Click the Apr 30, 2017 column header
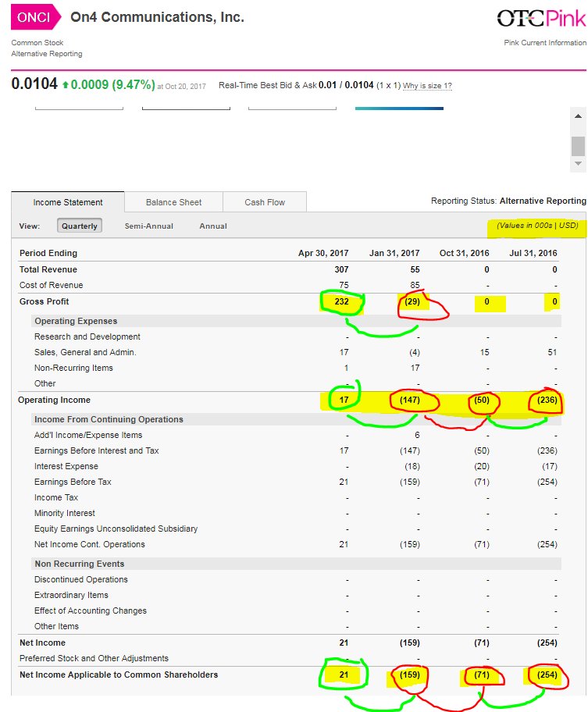The height and width of the screenshot is (712, 588). 323,253
